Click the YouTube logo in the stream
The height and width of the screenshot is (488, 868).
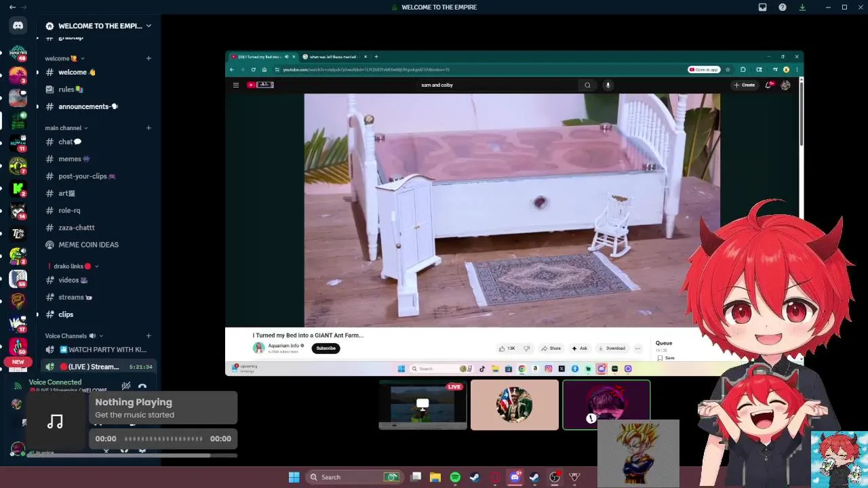[x=260, y=85]
